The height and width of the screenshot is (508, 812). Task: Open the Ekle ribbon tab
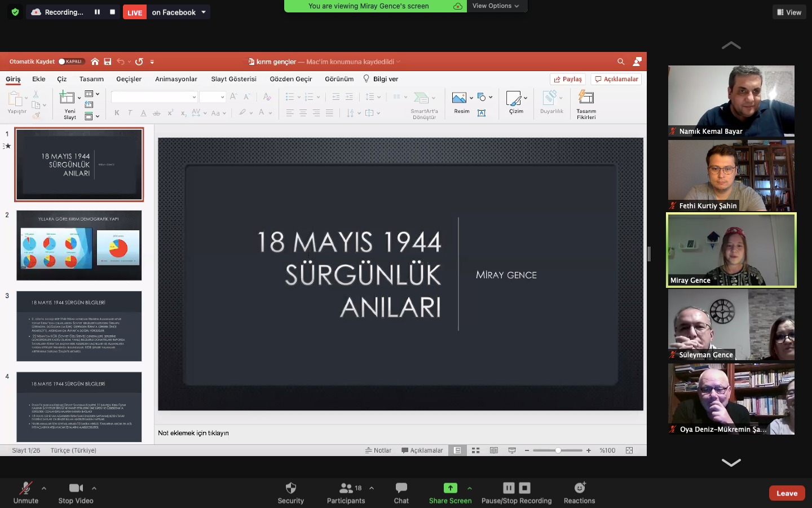39,79
